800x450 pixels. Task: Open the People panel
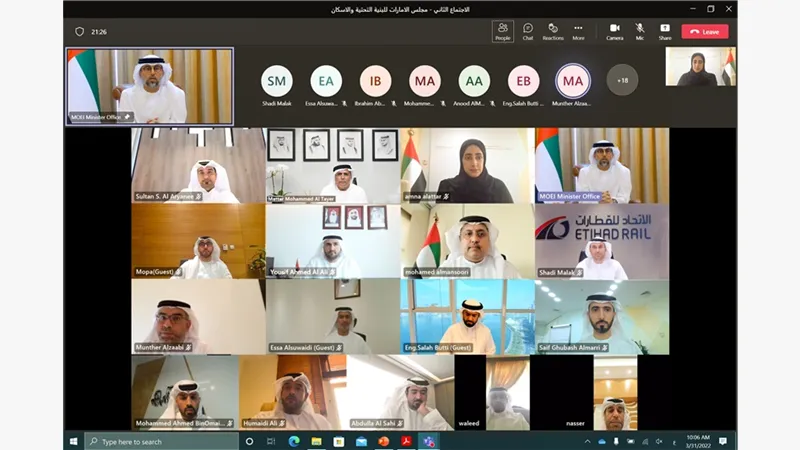click(502, 31)
